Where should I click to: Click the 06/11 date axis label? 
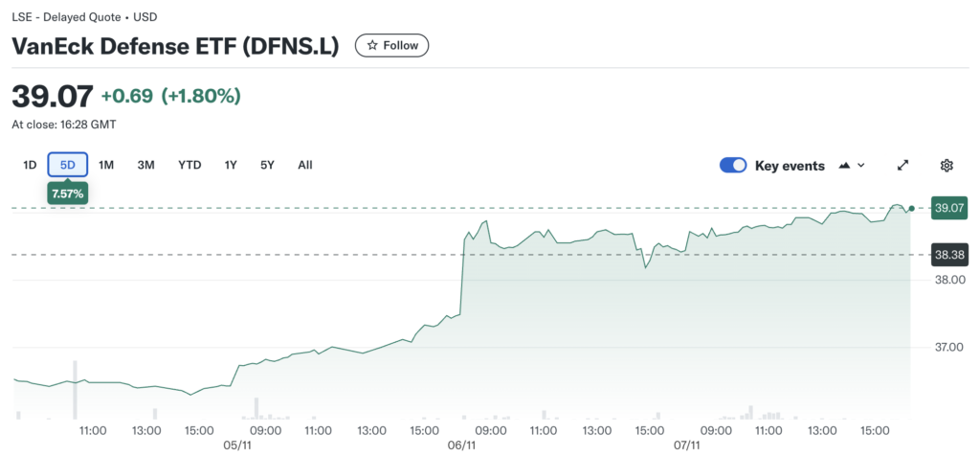460,445
